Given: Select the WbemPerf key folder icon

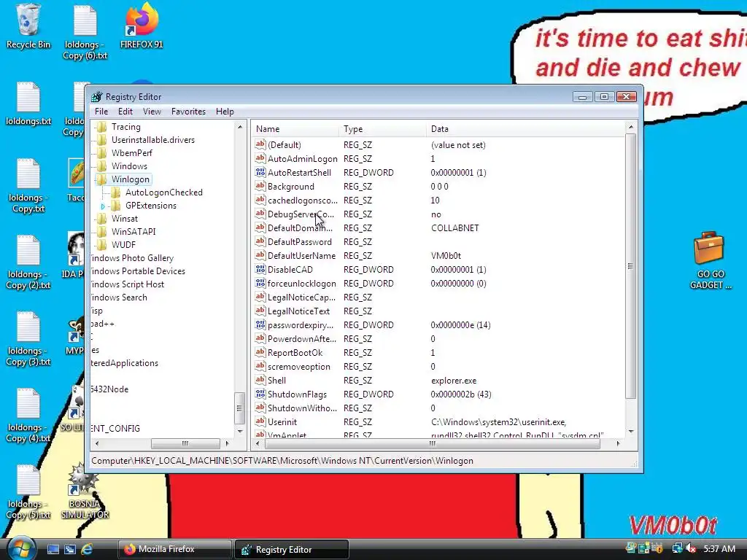Looking at the screenshot, I should 101,153.
